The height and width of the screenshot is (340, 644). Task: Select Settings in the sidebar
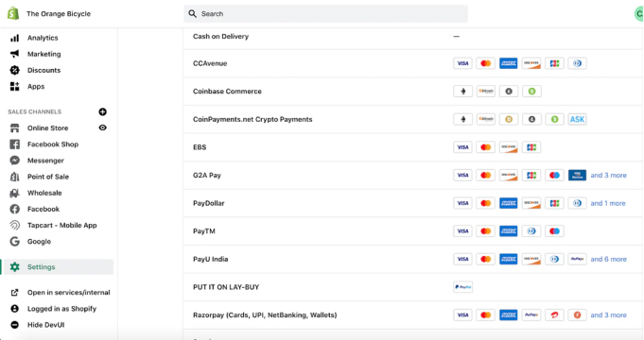pyautogui.click(x=58, y=267)
